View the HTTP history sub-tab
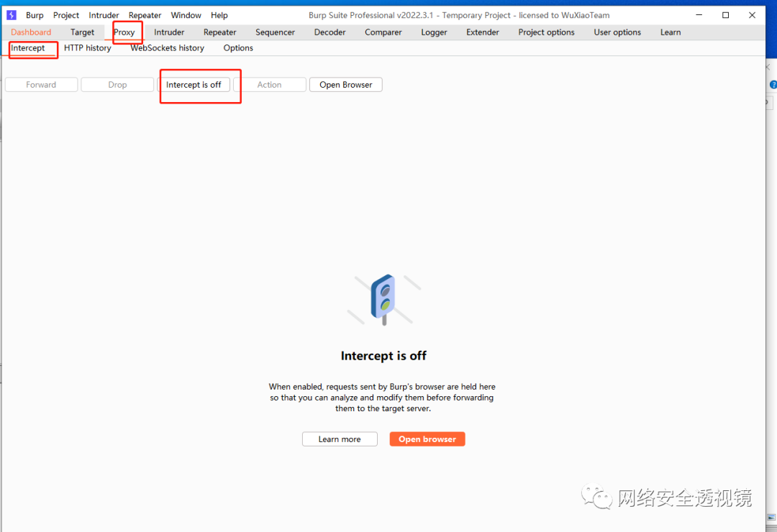This screenshot has width=777, height=532. click(x=87, y=48)
